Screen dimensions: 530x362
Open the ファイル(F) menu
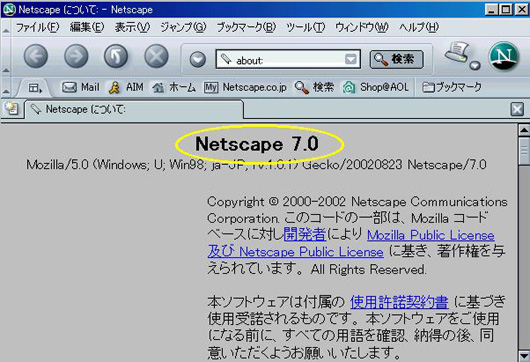pos(38,27)
